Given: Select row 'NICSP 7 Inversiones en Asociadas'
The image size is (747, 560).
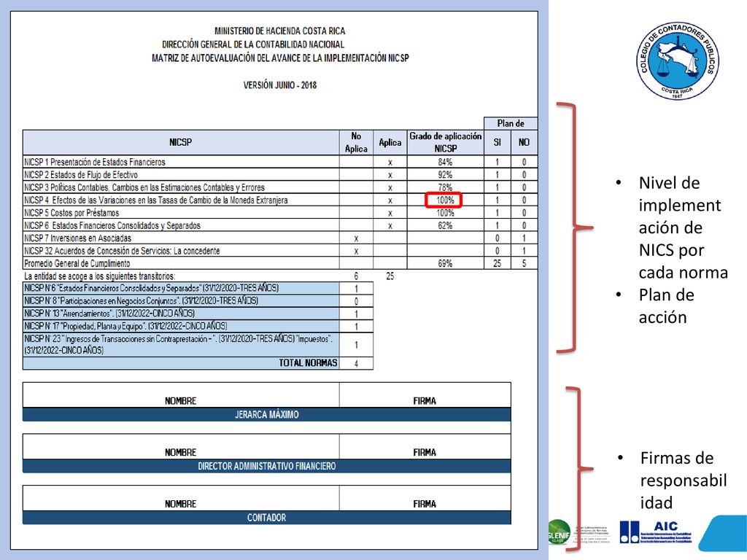Looking at the screenshot, I should [x=280, y=238].
